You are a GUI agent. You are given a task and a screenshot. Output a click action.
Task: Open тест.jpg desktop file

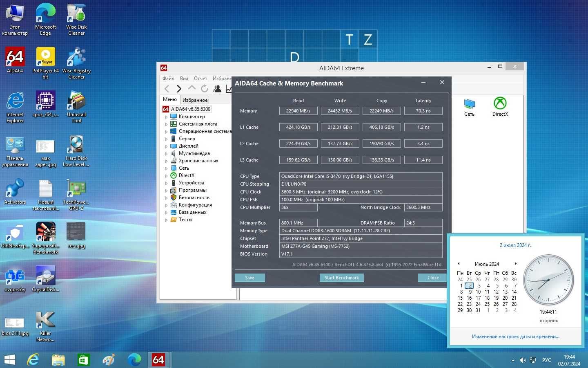tap(76, 235)
